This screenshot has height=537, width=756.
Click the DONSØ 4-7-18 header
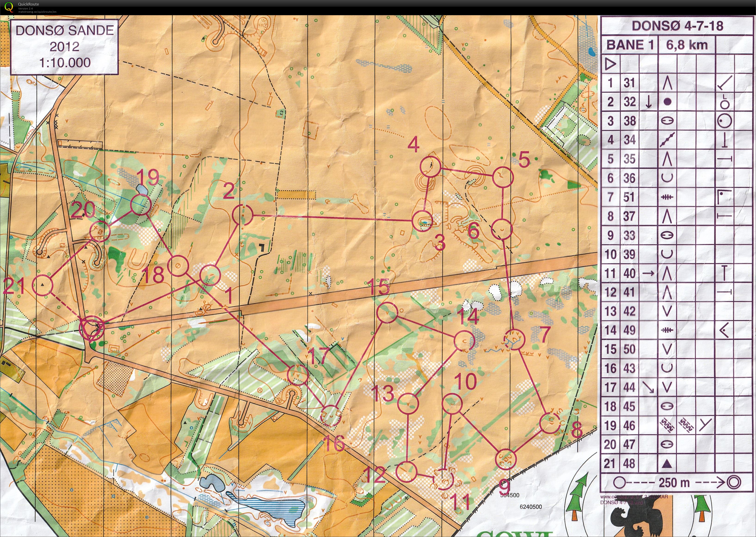(x=678, y=26)
